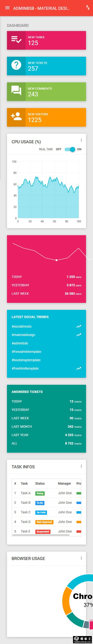Image resolution: width=93 pixels, height=644 pixels.
Task: Click the Status column header
Action: point(40,483)
